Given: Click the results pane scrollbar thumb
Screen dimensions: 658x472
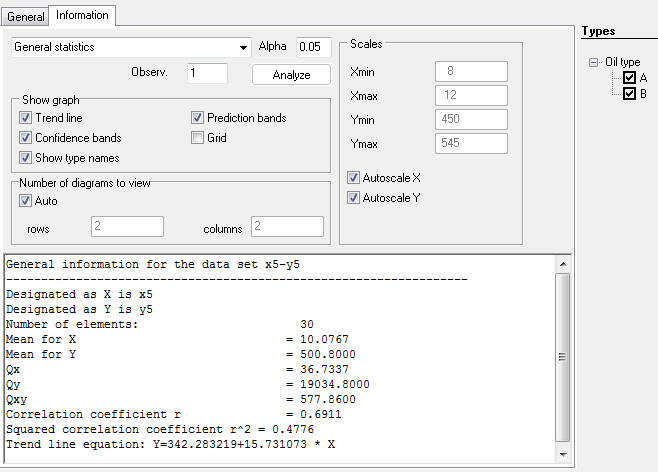Looking at the screenshot, I should 561,355.
